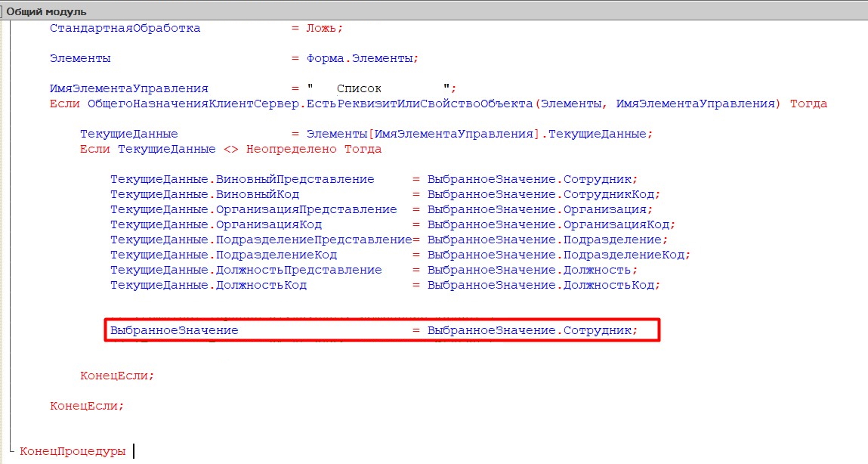868x464 pixels.
Task: Place the cursor on "Форма" before .Элементы
Action: pos(326,58)
